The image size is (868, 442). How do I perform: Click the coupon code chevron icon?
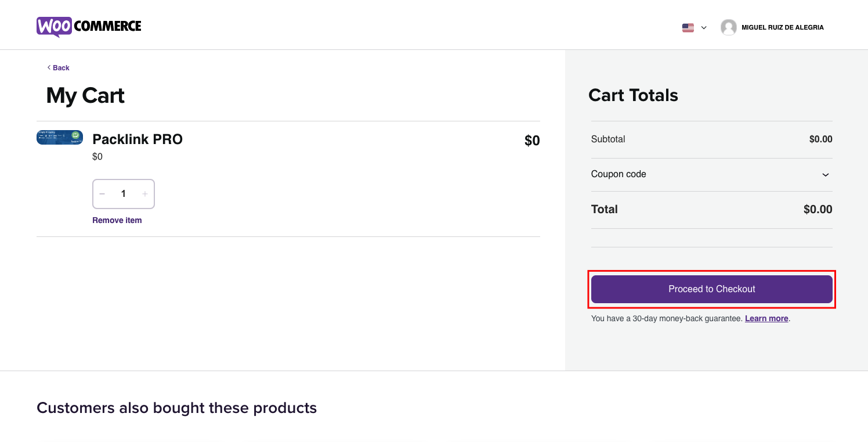tap(825, 175)
